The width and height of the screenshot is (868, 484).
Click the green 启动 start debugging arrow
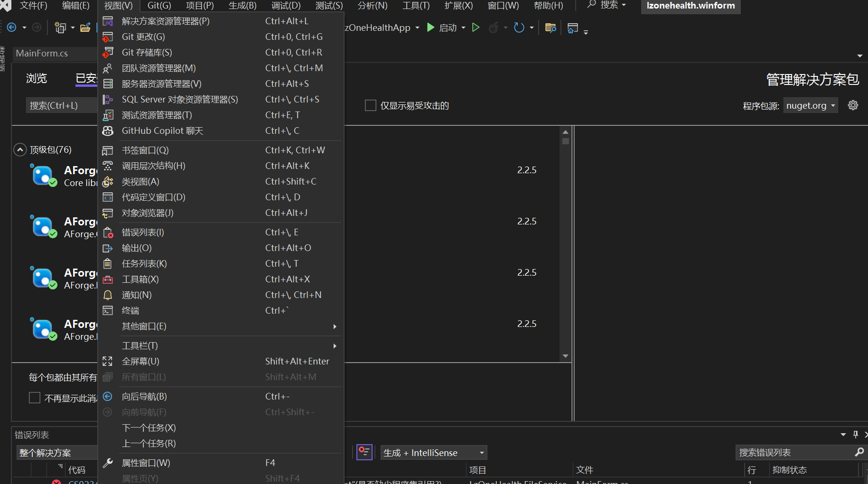(x=430, y=28)
